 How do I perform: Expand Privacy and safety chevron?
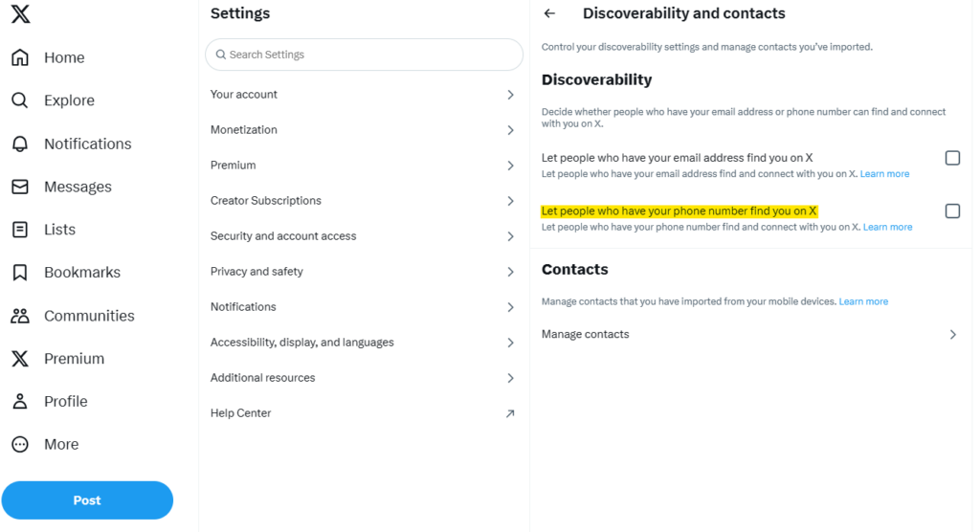click(x=510, y=272)
